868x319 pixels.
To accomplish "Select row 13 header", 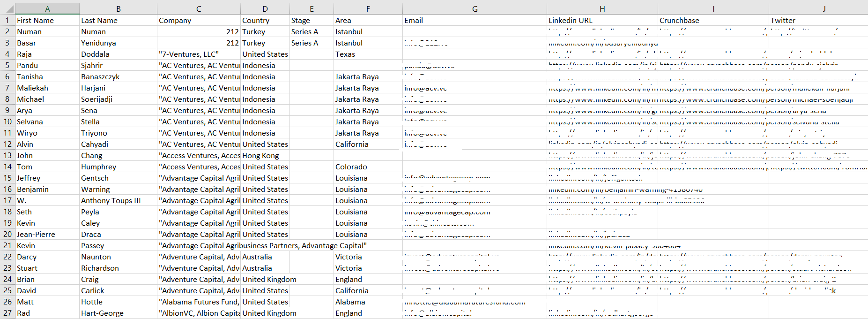I will pos(7,155).
